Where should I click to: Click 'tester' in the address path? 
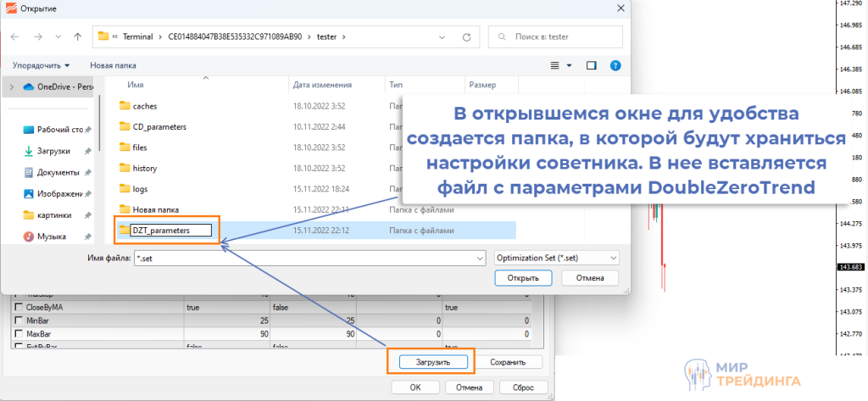tap(326, 37)
